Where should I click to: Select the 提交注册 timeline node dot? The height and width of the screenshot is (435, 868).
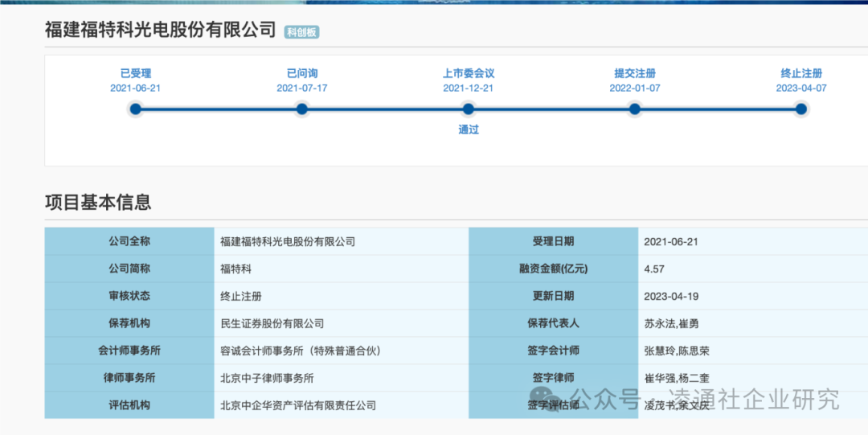pyautogui.click(x=635, y=109)
